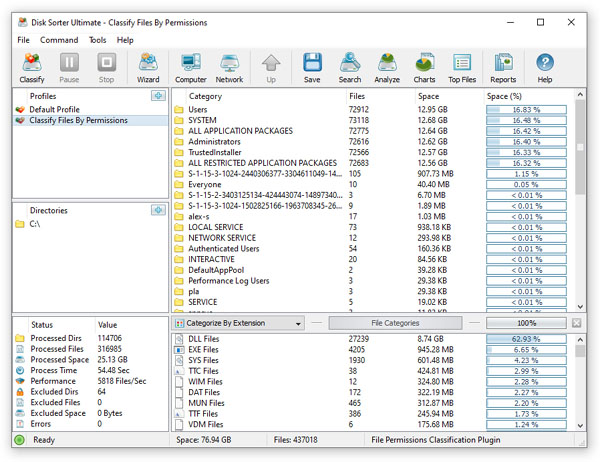600x462 pixels.
Task: Select the alex-s category row
Action: (x=373, y=217)
